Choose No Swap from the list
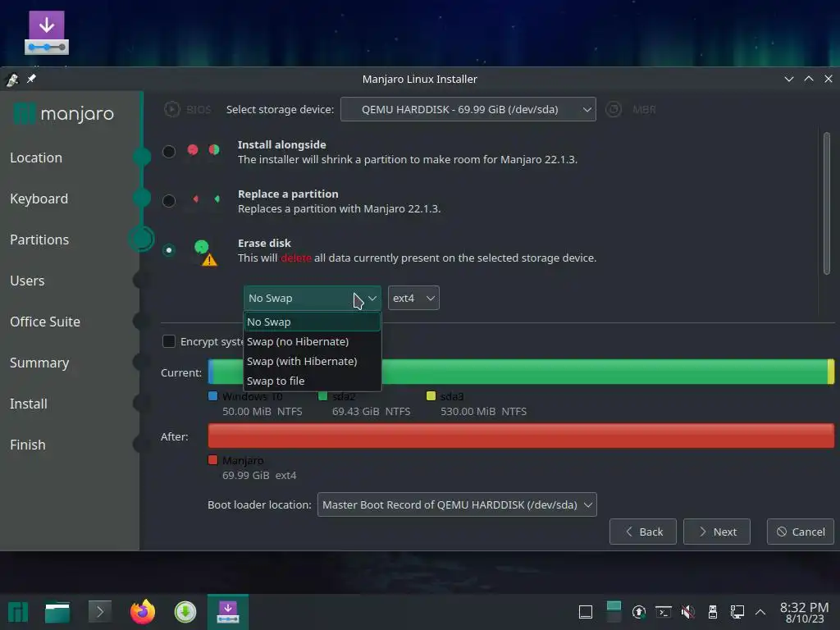Viewport: 840px width, 630px height. (313, 322)
